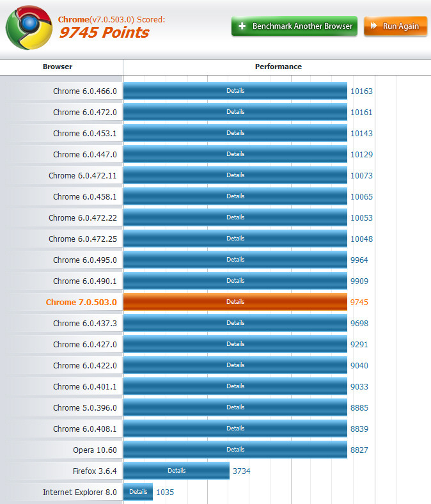431x504 pixels.
Task: Select the Internet Explorer 8.0 label
Action: pyautogui.click(x=80, y=492)
